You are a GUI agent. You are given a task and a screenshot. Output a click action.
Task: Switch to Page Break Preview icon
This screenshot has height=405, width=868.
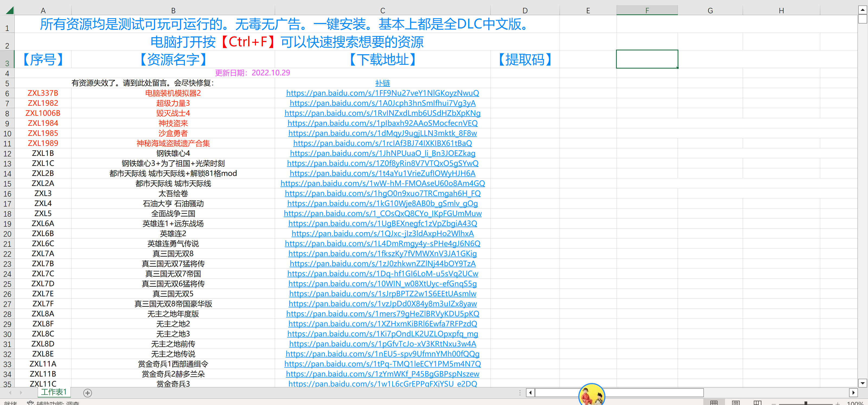[x=758, y=403]
